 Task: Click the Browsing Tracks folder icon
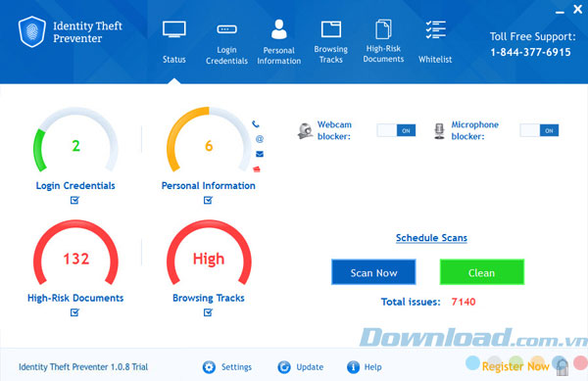pos(331,29)
